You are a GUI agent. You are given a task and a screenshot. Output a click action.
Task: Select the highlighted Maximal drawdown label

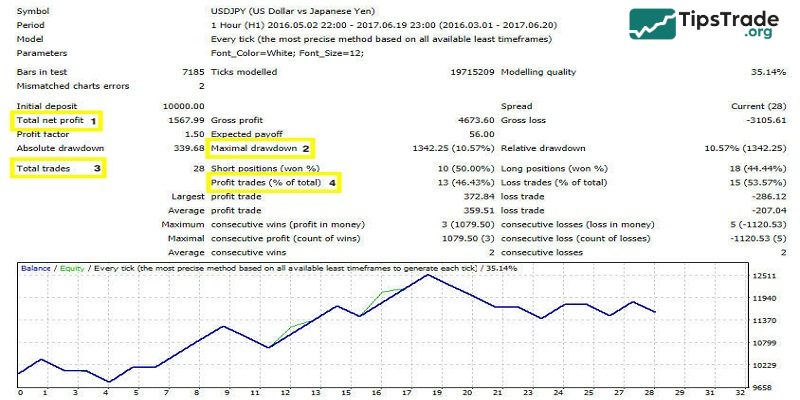(x=253, y=149)
